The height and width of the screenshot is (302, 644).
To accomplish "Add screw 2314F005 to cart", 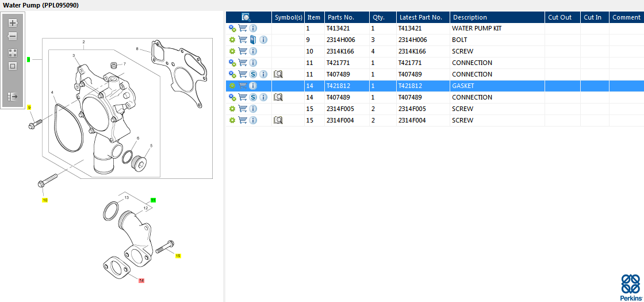I will (x=243, y=109).
